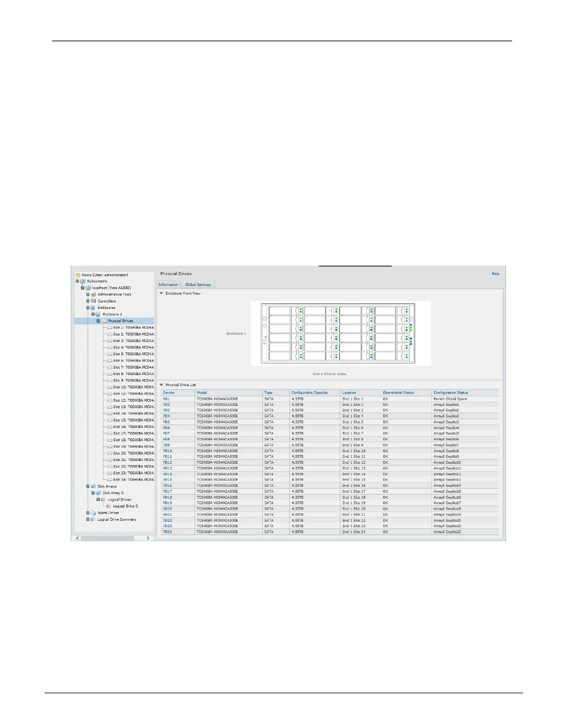Sort by the Model column header
The width and height of the screenshot is (563, 728).
tap(229, 392)
